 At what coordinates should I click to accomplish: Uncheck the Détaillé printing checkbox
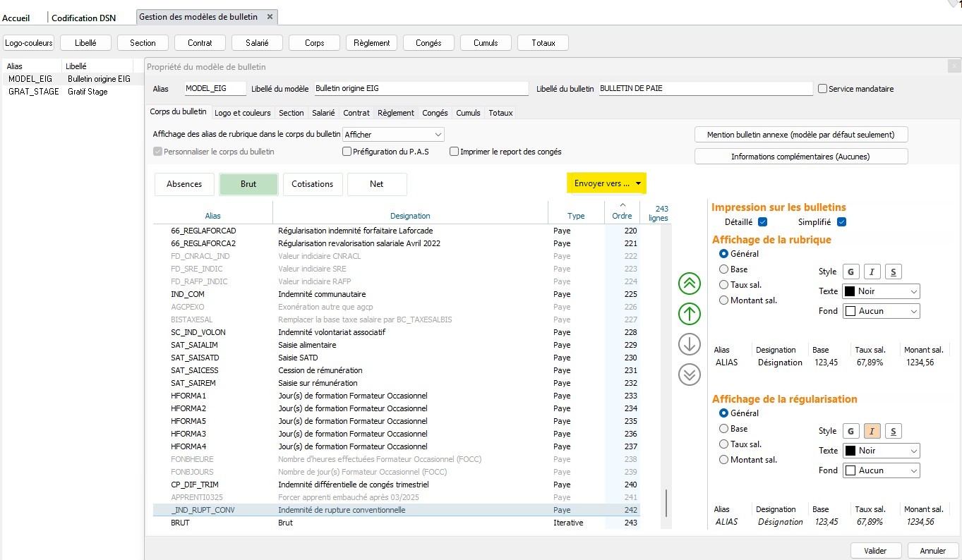[762, 222]
